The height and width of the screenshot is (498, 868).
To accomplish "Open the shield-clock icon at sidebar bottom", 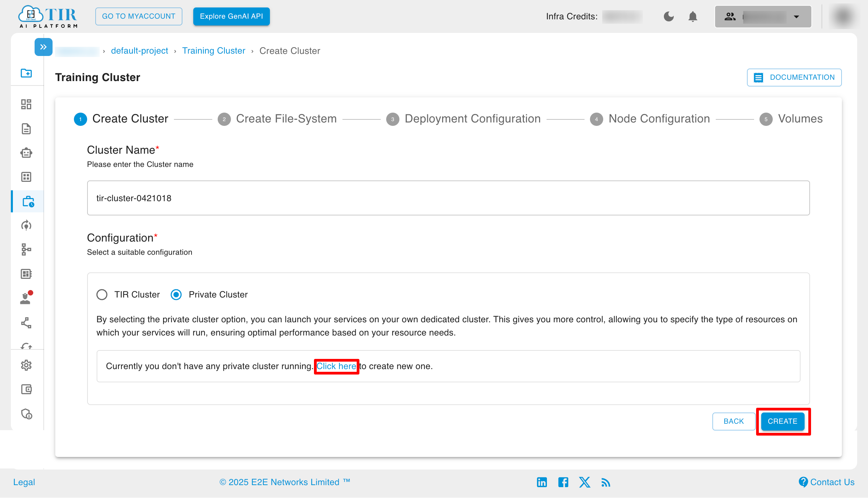I will (26, 414).
